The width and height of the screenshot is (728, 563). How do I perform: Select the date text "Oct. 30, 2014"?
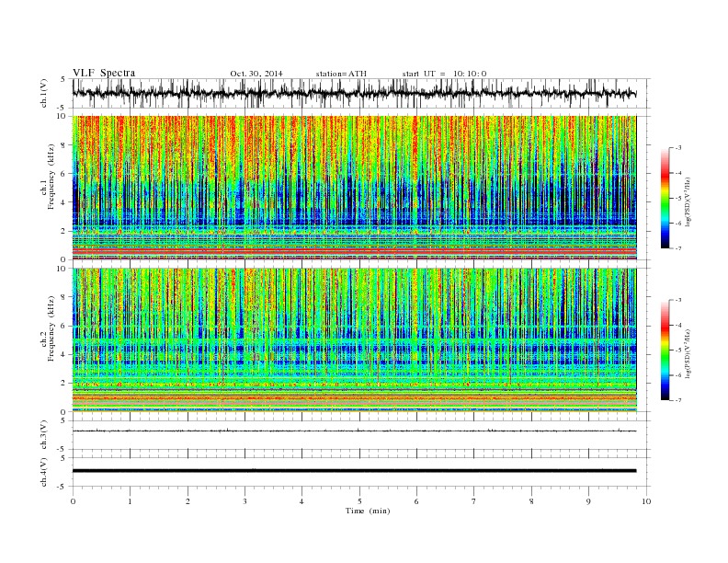pos(256,74)
